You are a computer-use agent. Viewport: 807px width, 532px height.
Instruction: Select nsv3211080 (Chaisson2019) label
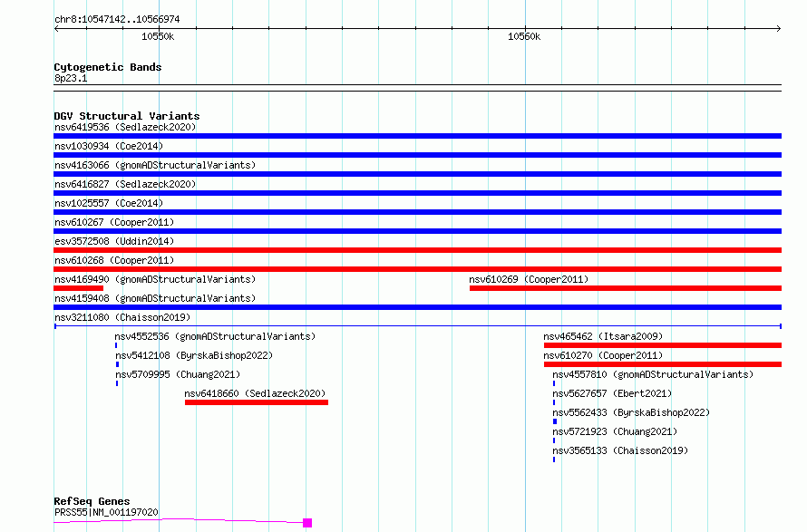click(122, 317)
